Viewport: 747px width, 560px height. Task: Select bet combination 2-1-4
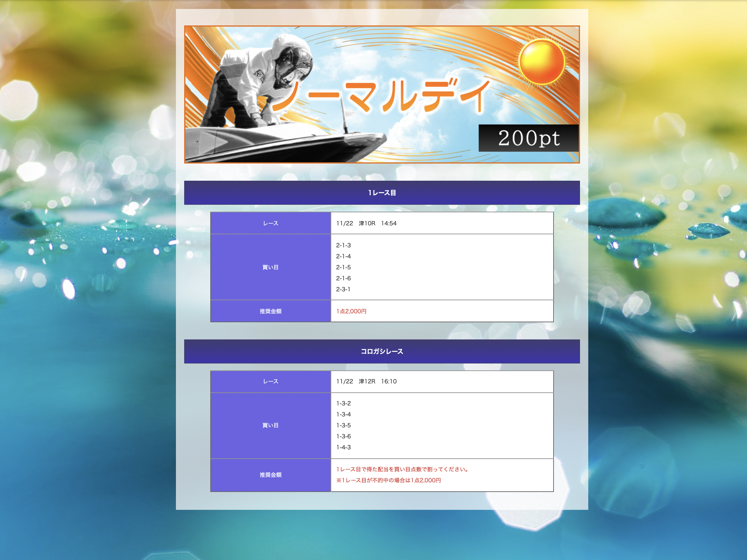(343, 256)
